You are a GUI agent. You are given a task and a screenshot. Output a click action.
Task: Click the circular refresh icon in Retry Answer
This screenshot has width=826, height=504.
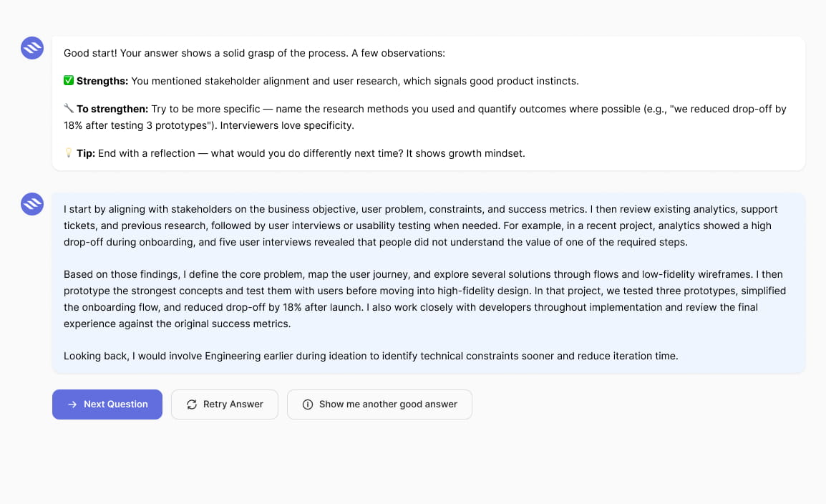(x=192, y=404)
